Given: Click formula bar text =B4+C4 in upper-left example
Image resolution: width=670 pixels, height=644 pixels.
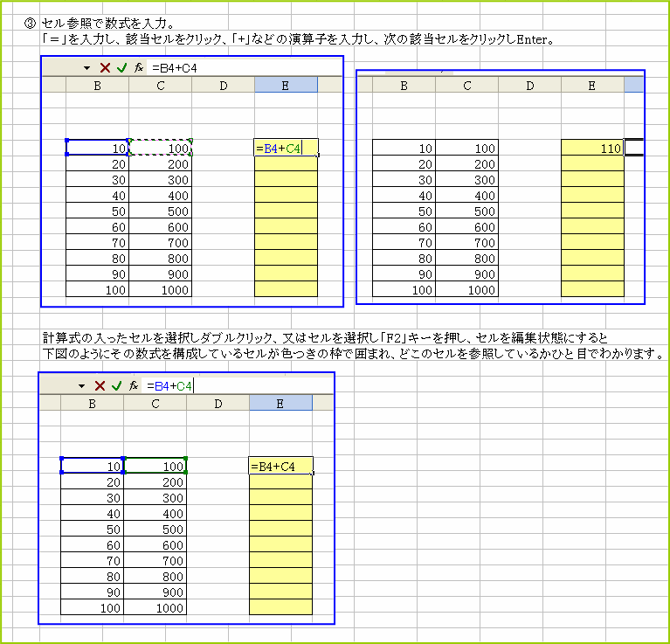Looking at the screenshot, I should [175, 68].
